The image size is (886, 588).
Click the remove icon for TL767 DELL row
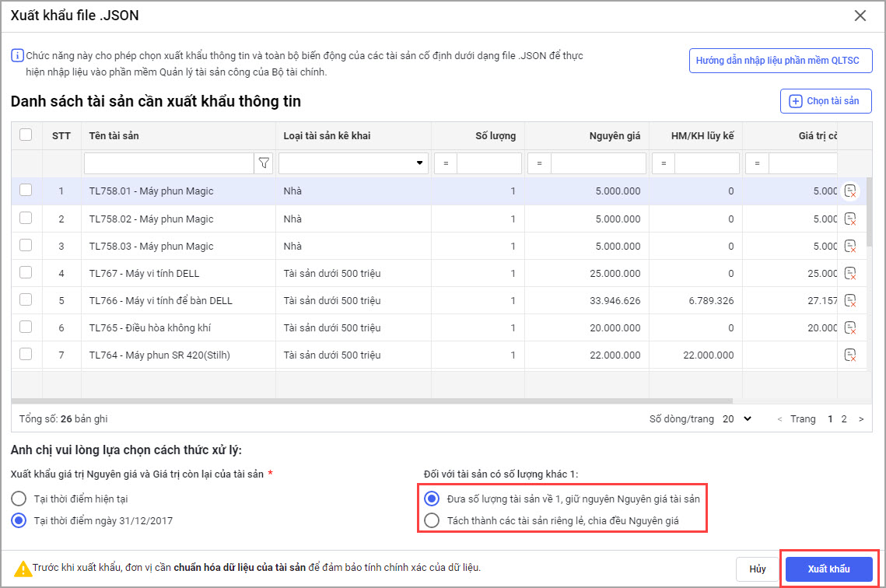tap(850, 273)
